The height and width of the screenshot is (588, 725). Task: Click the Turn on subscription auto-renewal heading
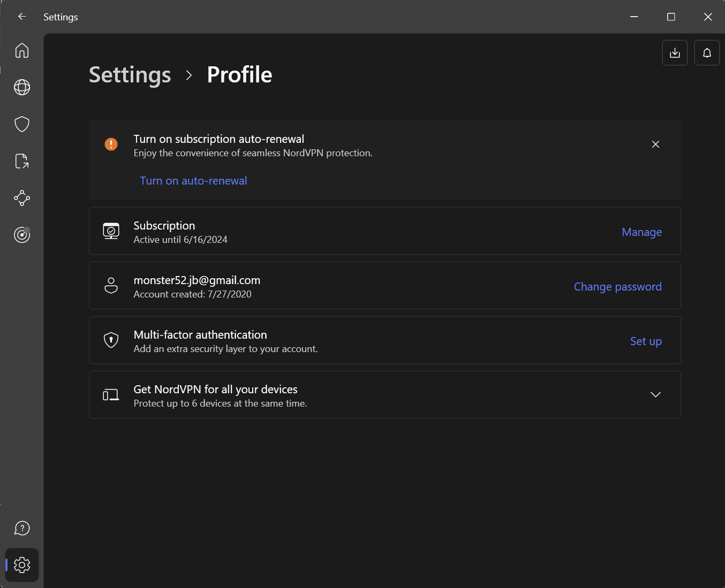pos(219,139)
